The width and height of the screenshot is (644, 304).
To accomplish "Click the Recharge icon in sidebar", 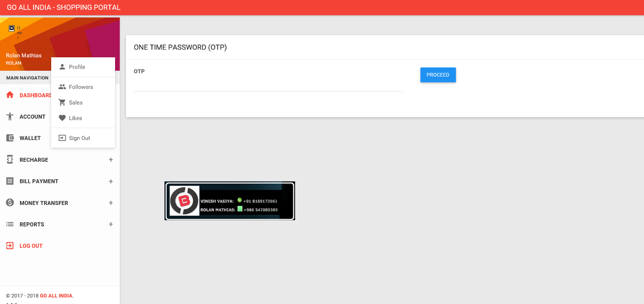I will pos(10,160).
